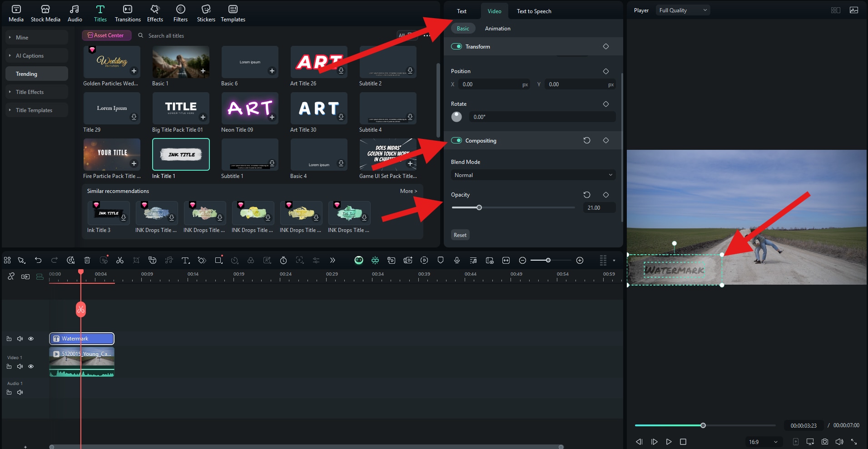This screenshot has height=449, width=868.
Task: Expand the Title Effects category
Action: point(37,92)
